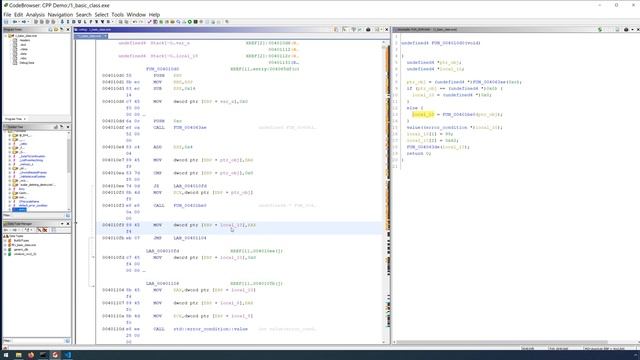
Task: Click the black square toolbar icon
Action: click(196, 22)
